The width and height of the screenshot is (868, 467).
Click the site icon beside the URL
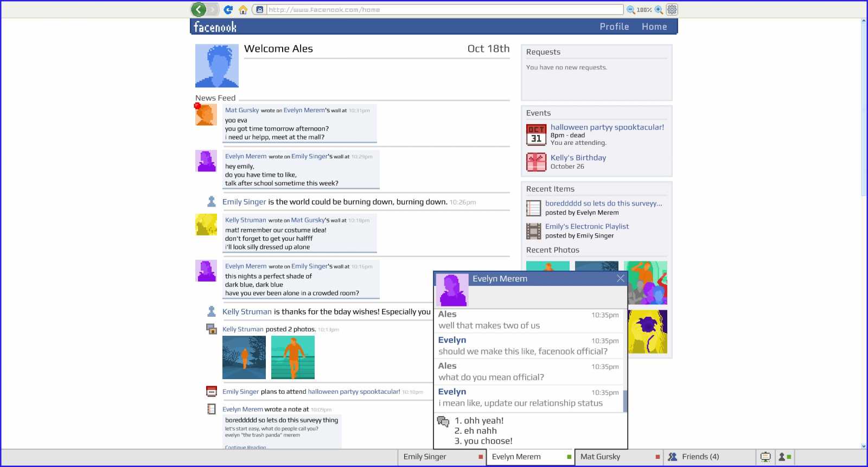tap(260, 10)
